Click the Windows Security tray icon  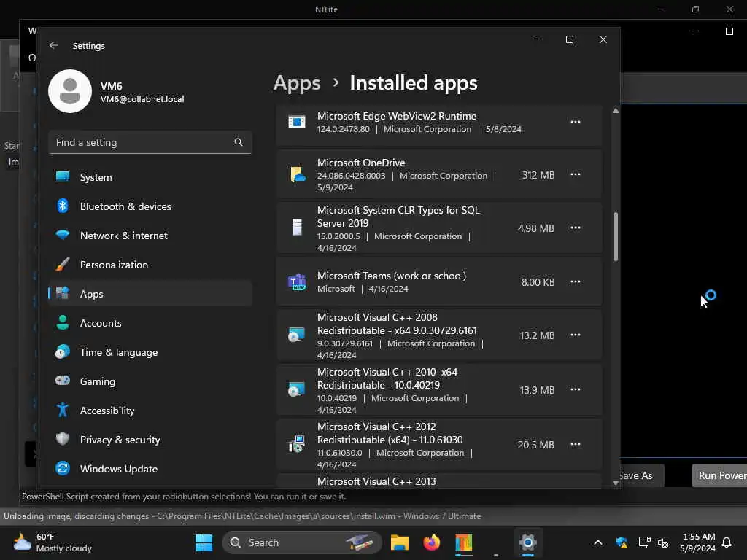[x=622, y=542]
